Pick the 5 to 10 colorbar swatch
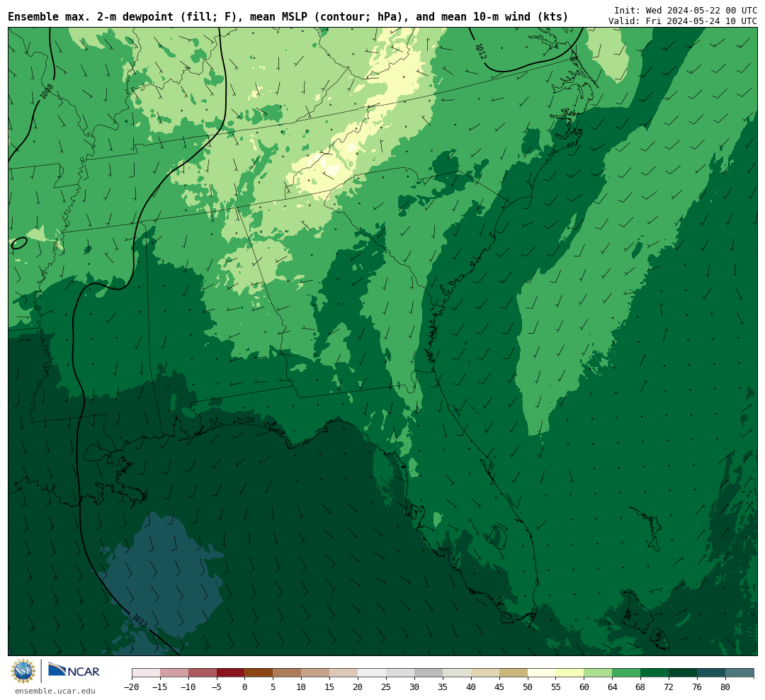Screen dimensions: 765x700 [288, 673]
